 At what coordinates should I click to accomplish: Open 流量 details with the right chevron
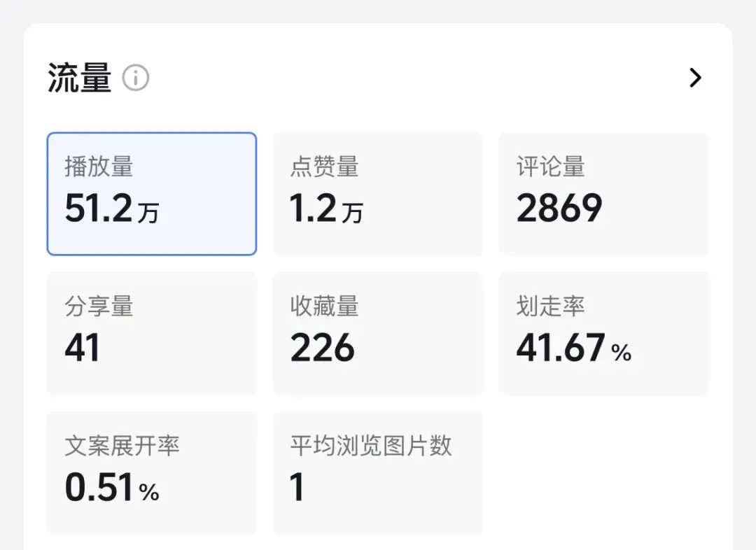pos(694,78)
